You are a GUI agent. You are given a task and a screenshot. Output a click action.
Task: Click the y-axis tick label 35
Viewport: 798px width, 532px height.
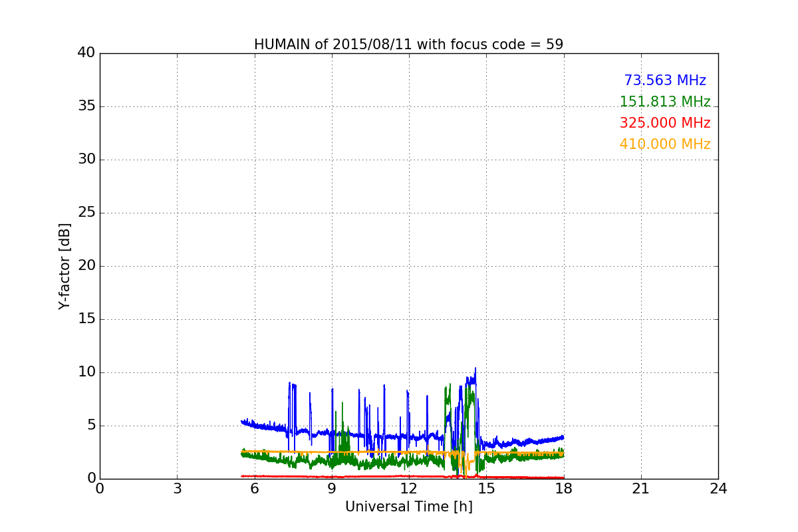86,106
